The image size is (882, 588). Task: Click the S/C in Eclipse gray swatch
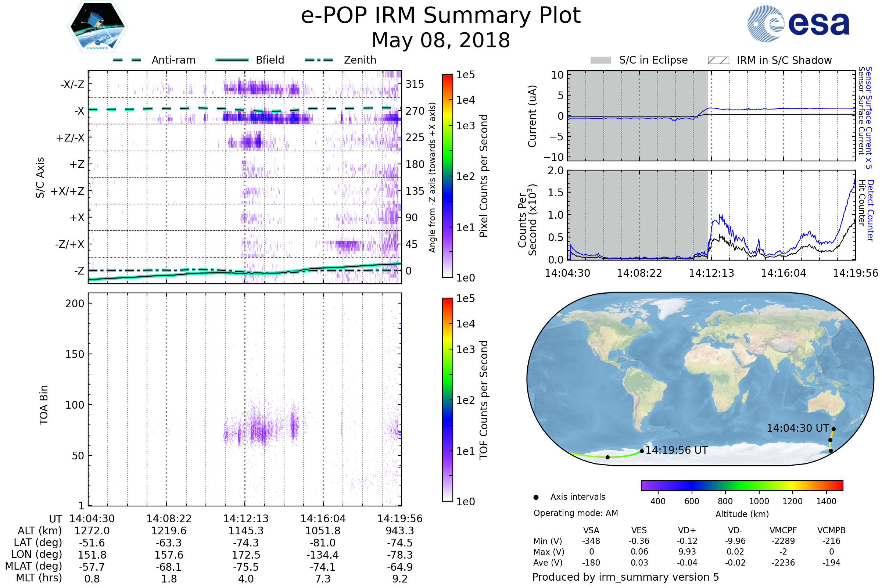[x=600, y=60]
